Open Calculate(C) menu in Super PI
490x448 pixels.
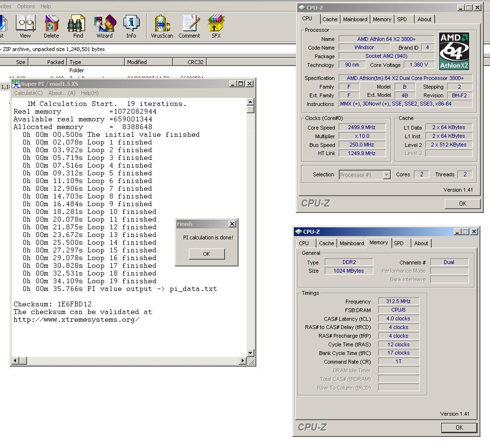(28, 93)
